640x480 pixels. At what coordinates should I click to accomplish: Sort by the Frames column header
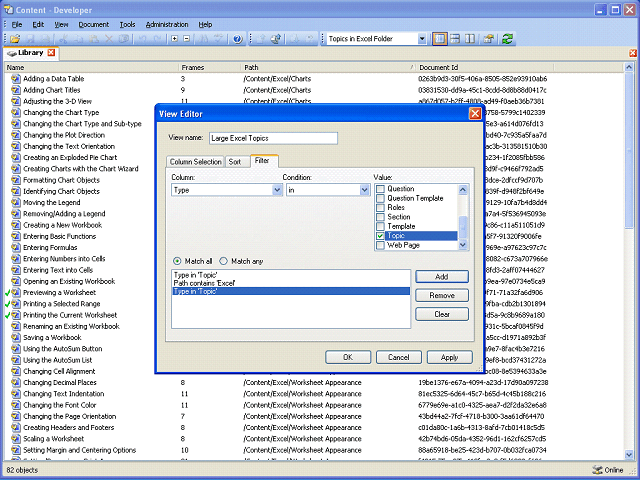tap(209, 67)
